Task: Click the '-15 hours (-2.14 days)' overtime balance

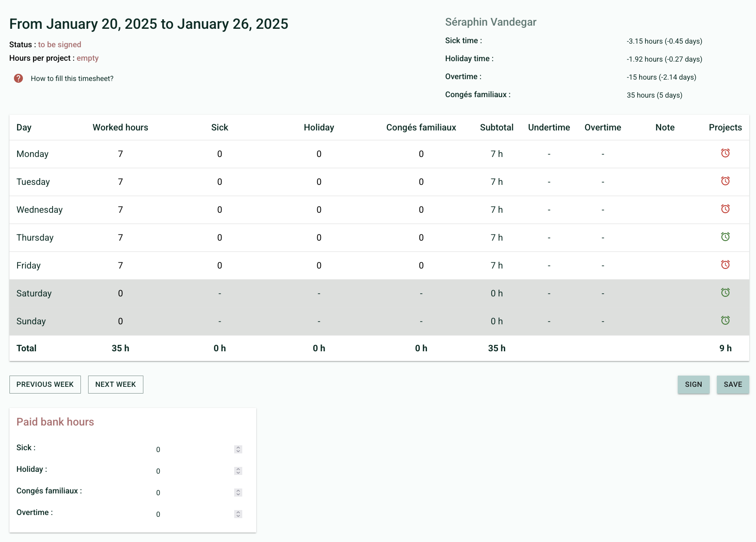Action: 662,77
